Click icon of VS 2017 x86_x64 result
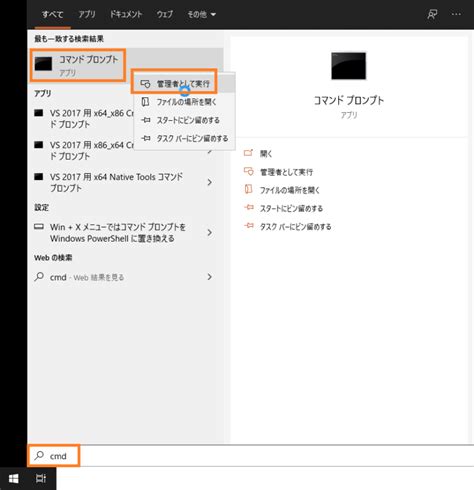 tap(39, 145)
